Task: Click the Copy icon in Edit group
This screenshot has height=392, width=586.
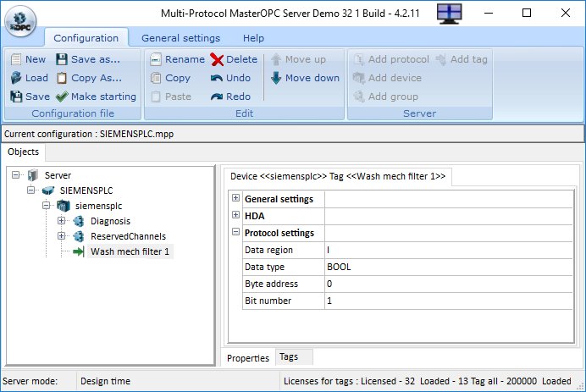Action: (x=156, y=78)
